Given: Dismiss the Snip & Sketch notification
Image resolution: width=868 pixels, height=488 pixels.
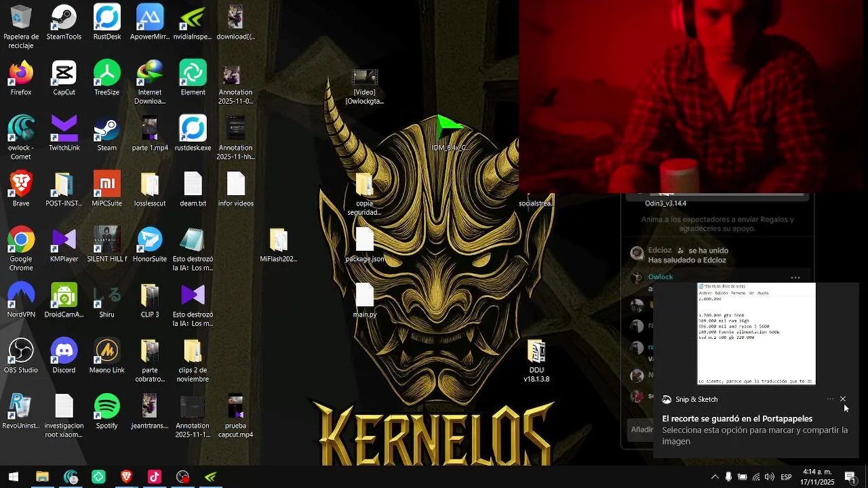Looking at the screenshot, I should [843, 399].
